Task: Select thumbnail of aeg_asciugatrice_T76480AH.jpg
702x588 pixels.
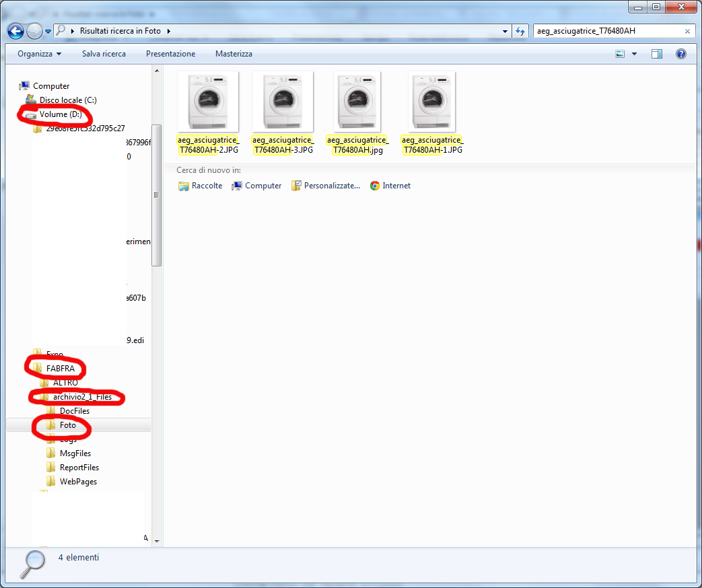Action: [x=357, y=102]
